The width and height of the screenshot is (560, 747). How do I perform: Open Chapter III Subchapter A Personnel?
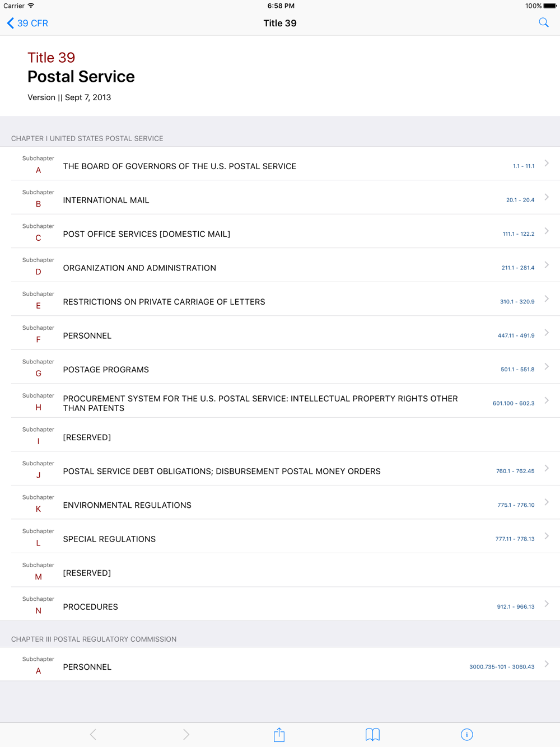tap(280, 664)
